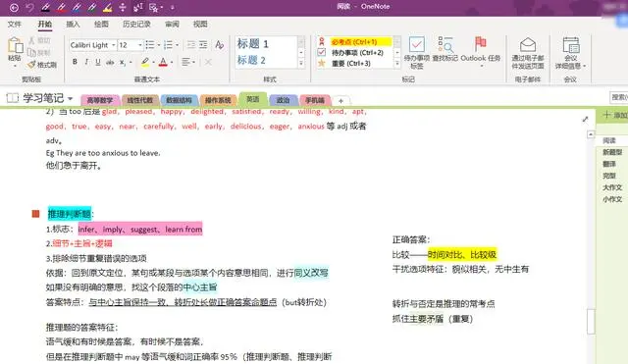Toggle Subscript formatting

(x=123, y=62)
